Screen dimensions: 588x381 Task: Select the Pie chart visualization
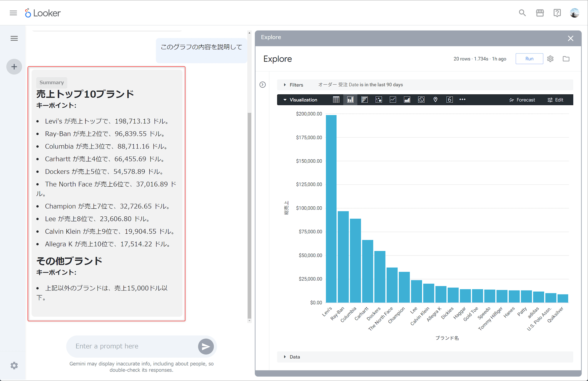pyautogui.click(x=421, y=100)
